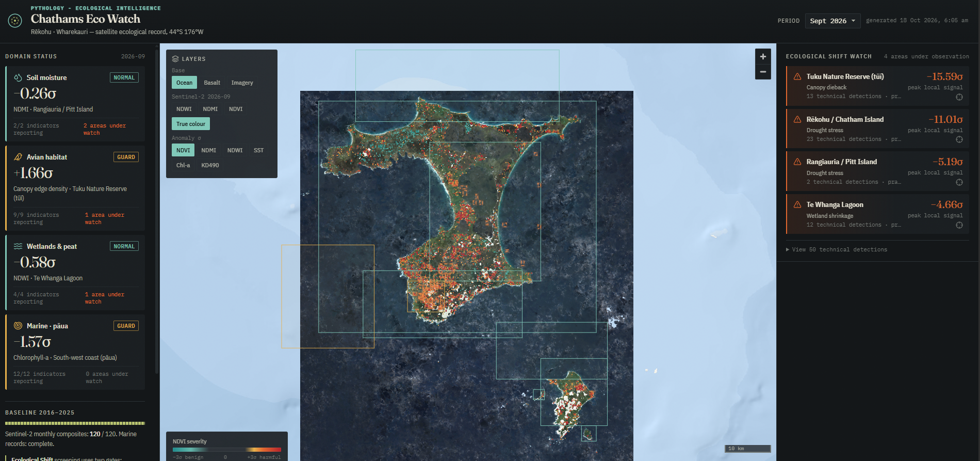Enable Anomaly SST layer
Screen dimensions: 980x461
258,150
